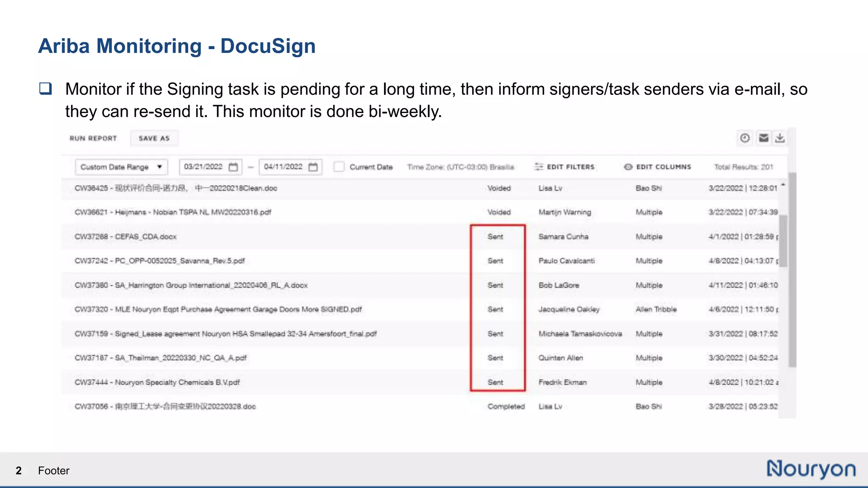The height and width of the screenshot is (488, 868).
Task: Select the CW37268 CEFAS_CDA.docx row
Action: pyautogui.click(x=125, y=236)
